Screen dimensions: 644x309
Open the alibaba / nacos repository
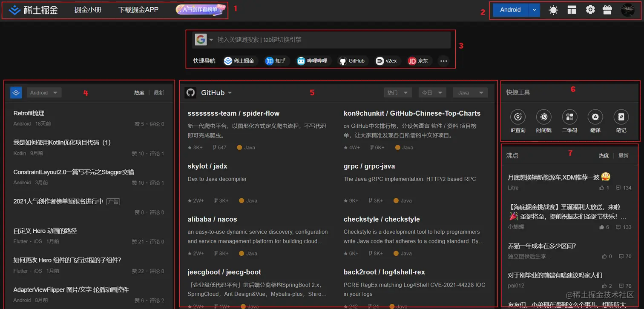[x=212, y=219]
